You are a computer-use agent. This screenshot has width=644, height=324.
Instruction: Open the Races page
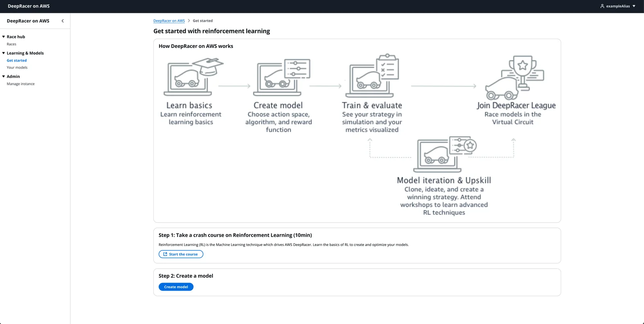(x=12, y=44)
